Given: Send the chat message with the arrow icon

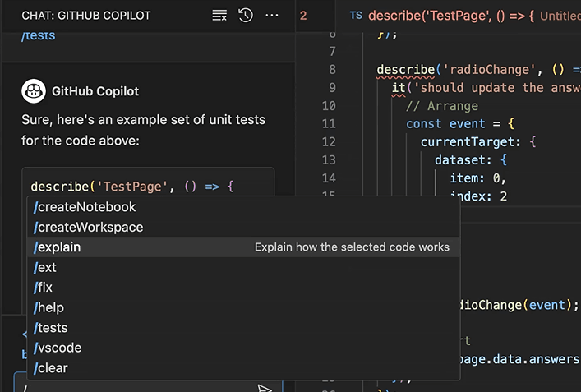Looking at the screenshot, I should pos(265,388).
